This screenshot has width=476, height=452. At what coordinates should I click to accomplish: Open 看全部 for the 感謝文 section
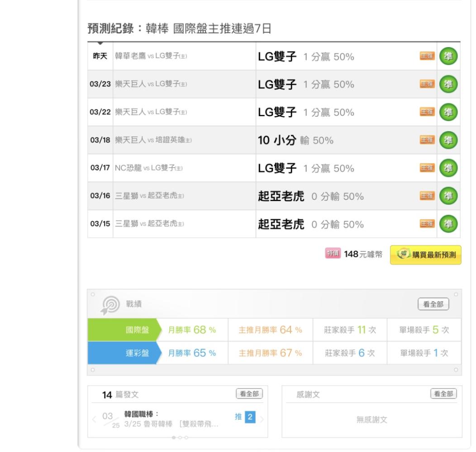click(x=443, y=394)
